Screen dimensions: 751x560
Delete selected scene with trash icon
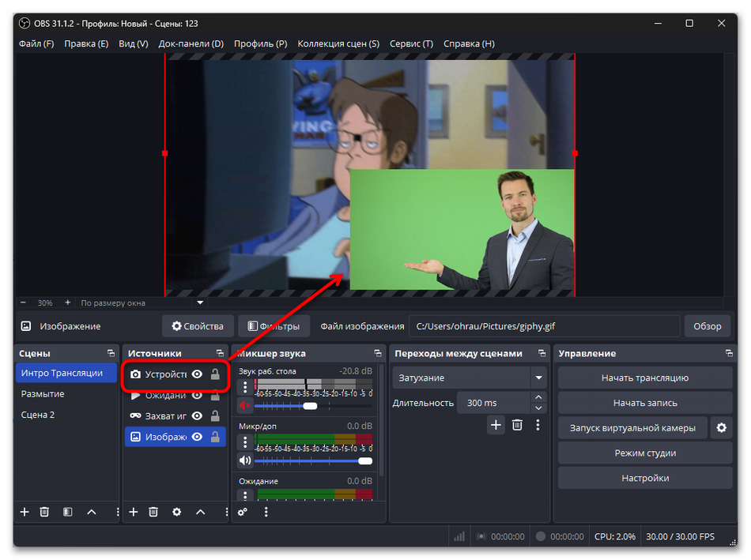pyautogui.click(x=44, y=512)
